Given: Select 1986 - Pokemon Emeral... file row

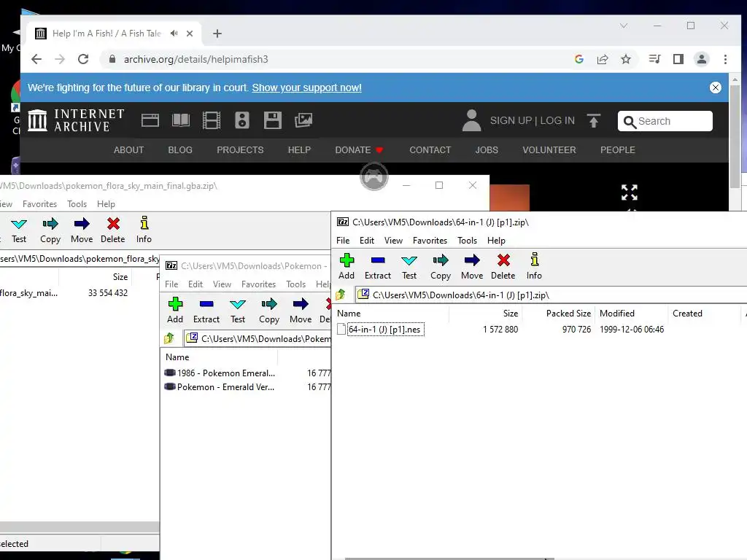Looking at the screenshot, I should point(220,373).
